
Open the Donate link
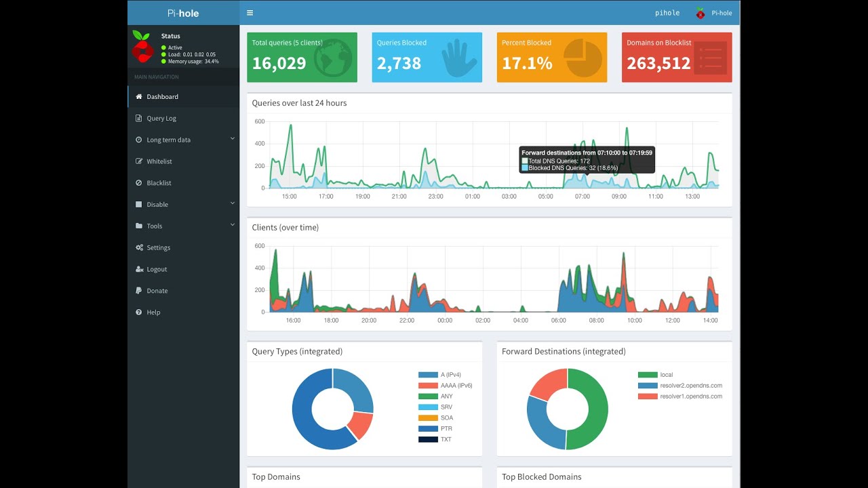click(x=184, y=291)
